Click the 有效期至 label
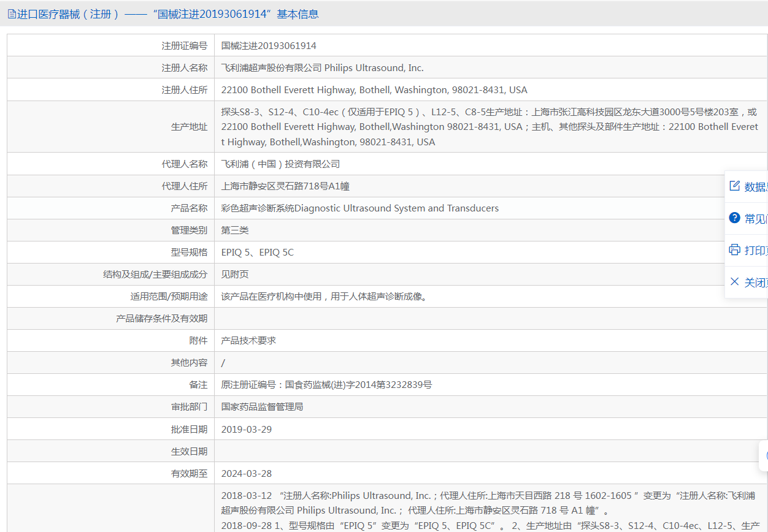Image resolution: width=768 pixels, height=532 pixels. [189, 473]
